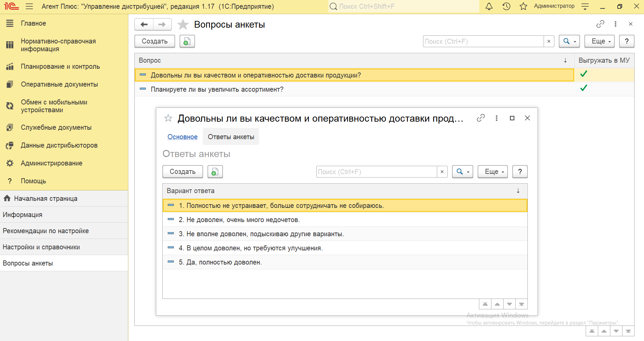Select answer 4. В целом доволен

tap(345, 248)
